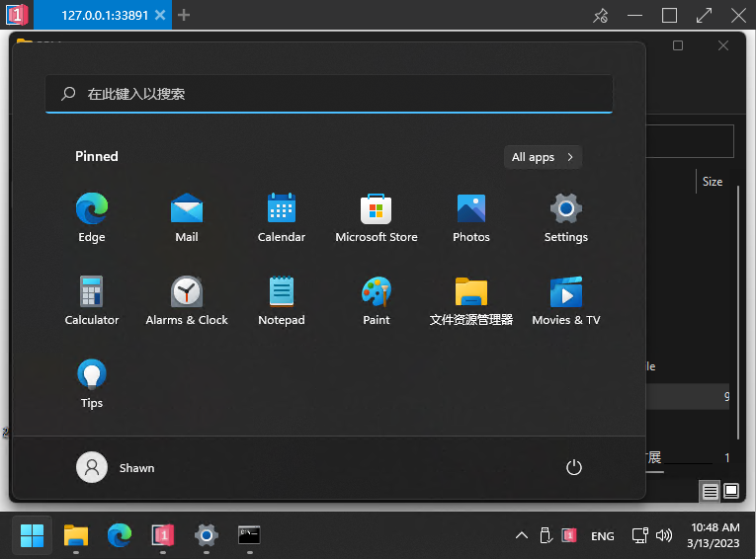This screenshot has width=756, height=559.
Task: Enter full screen with the diagonal arrows icon
Action: coord(704,16)
